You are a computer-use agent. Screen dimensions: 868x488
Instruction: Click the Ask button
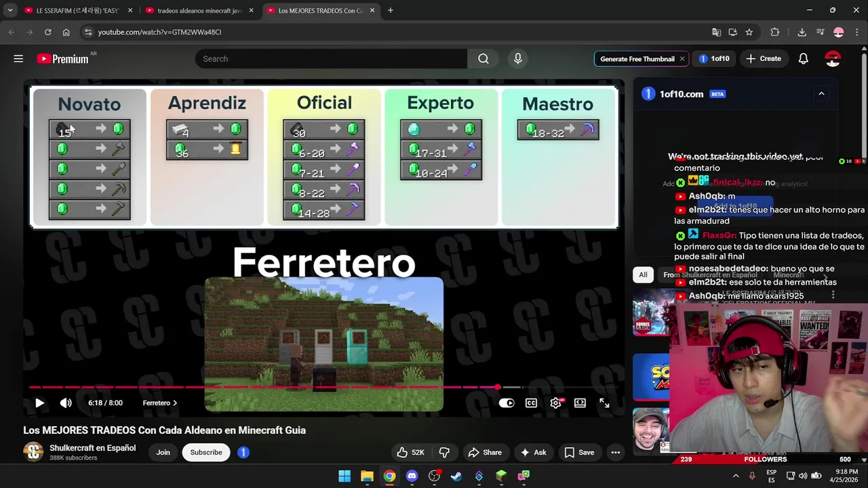pyautogui.click(x=533, y=452)
